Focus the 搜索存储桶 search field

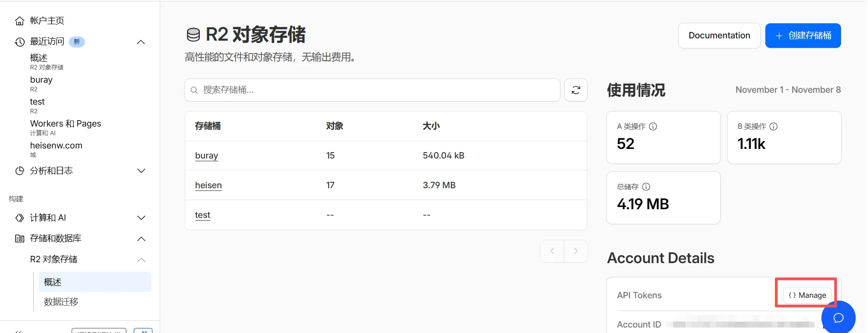(372, 90)
